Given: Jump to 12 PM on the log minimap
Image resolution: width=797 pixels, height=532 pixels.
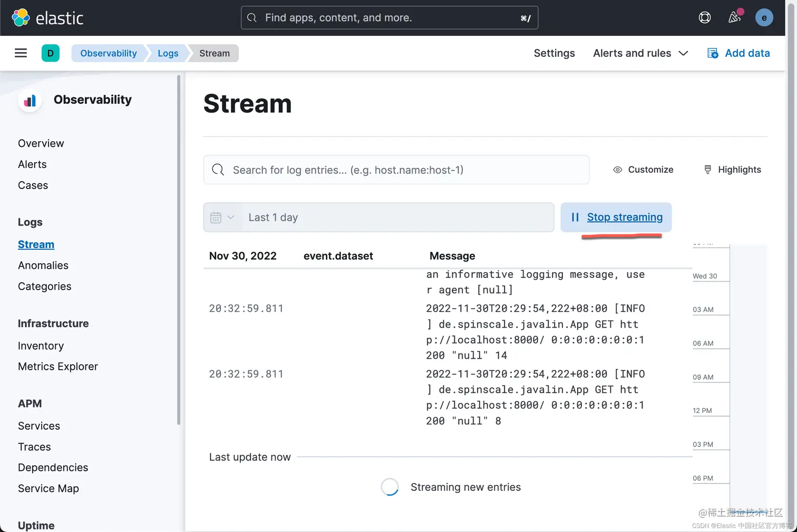Looking at the screenshot, I should click(702, 411).
